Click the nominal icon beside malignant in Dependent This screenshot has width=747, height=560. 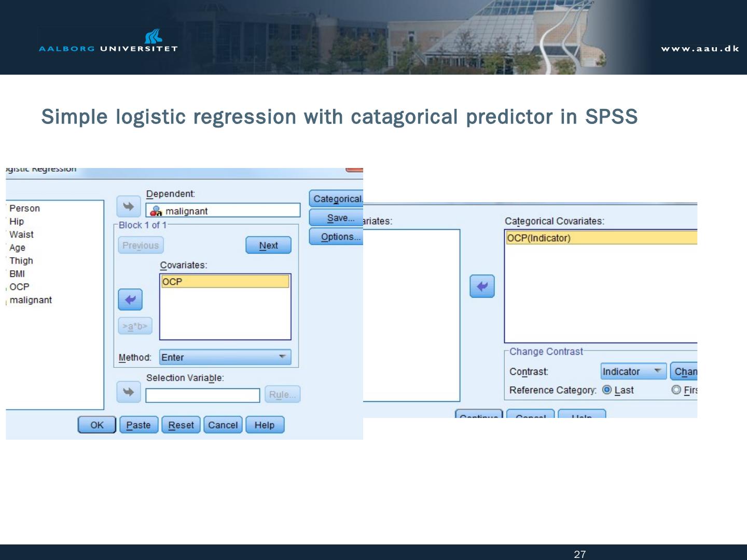(156, 211)
